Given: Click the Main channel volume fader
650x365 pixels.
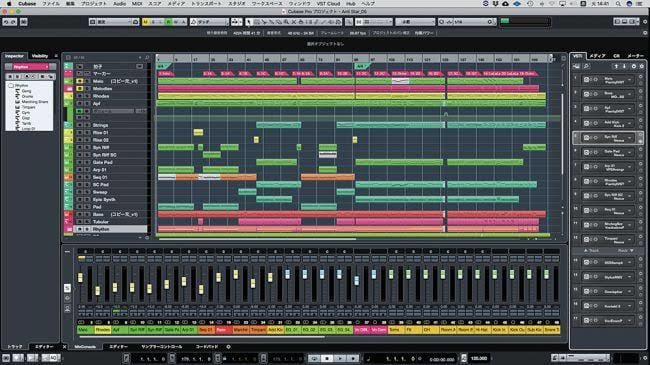Looking at the screenshot, I should [x=80, y=277].
